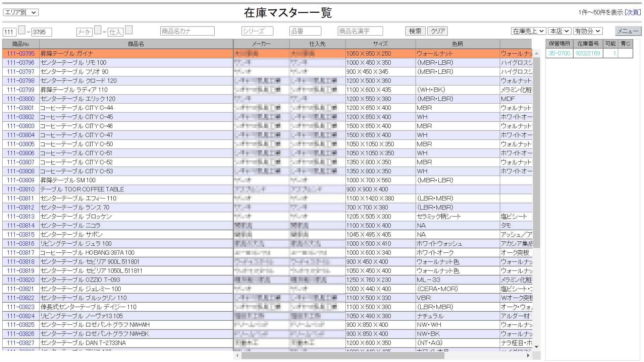Open product link 111-03803
Viewport: 644px width, 362px height.
(21, 126)
